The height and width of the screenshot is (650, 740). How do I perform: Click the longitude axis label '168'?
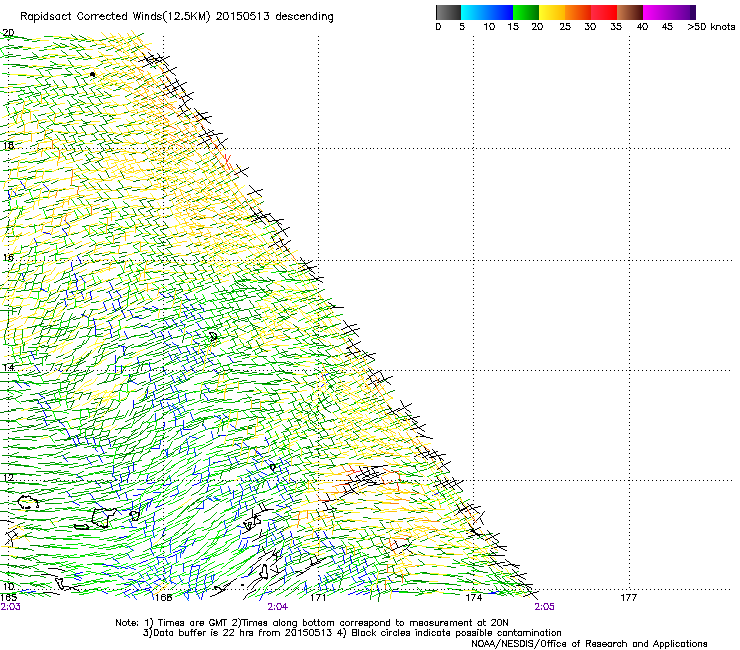coord(163,598)
